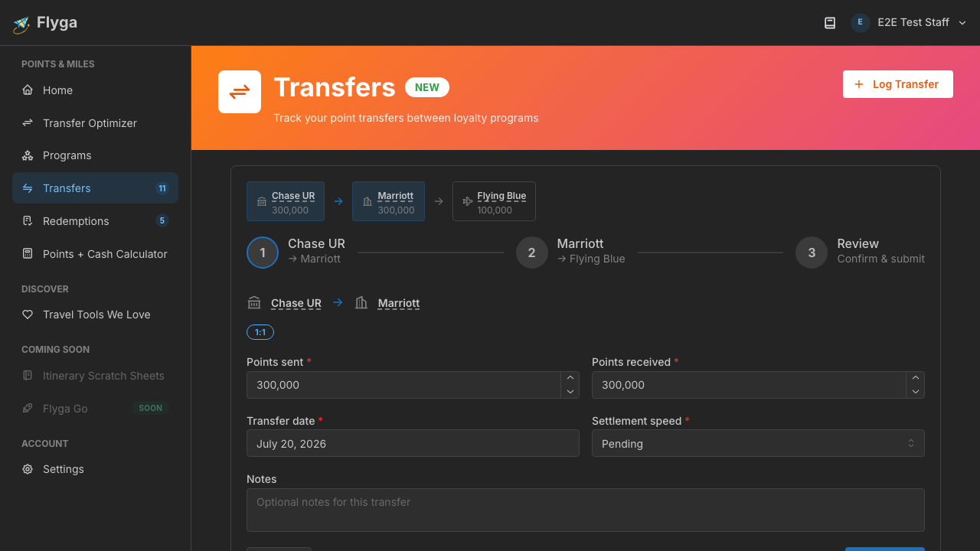Click the Transfers badge showing 11
The width and height of the screenshot is (980, 551).
pos(162,188)
